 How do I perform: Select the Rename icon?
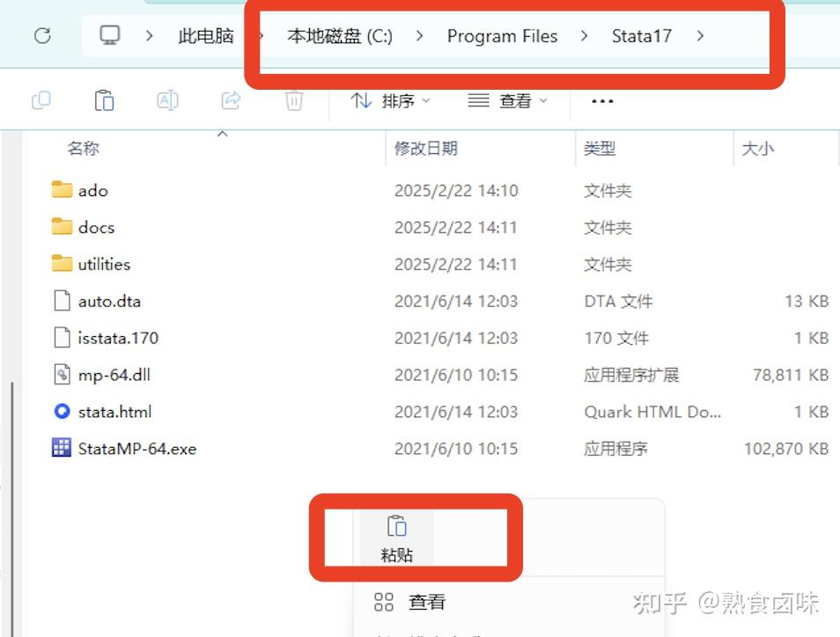166,99
